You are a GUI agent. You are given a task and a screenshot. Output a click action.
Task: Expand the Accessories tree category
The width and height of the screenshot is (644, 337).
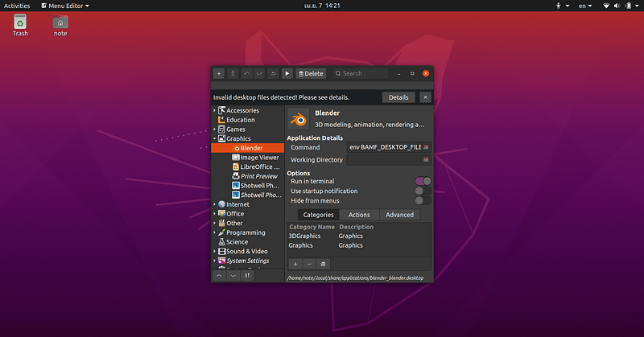tap(214, 110)
